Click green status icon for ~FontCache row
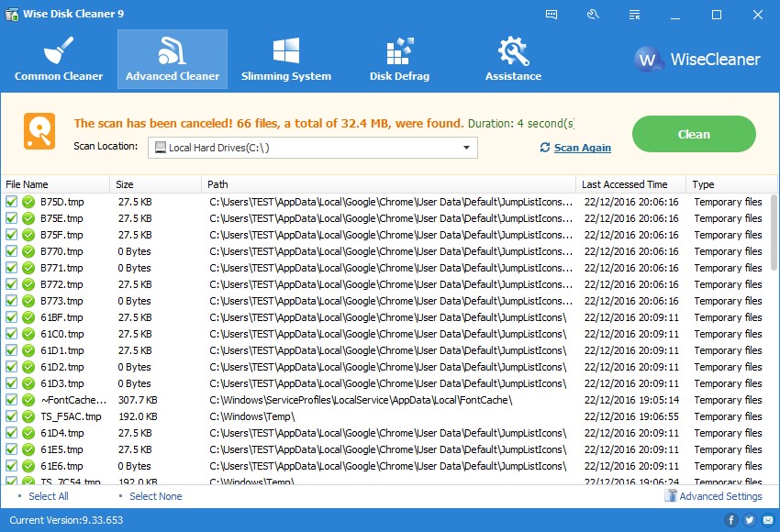The image size is (780, 532). [28, 400]
